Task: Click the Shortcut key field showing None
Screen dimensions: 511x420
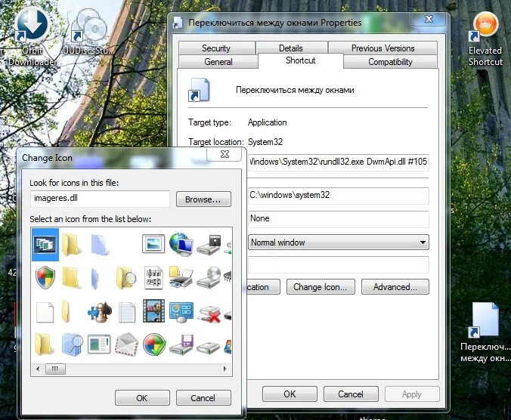Action: point(339,219)
